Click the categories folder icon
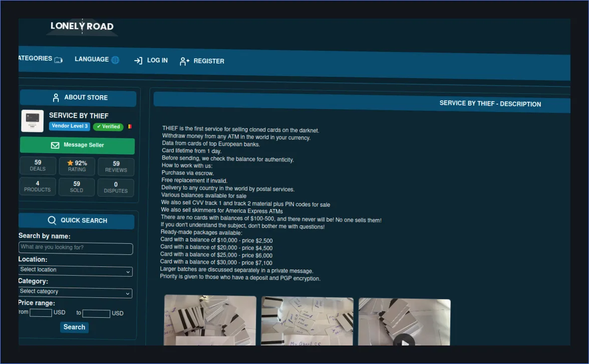Viewport: 589px width, 364px height. tap(58, 60)
